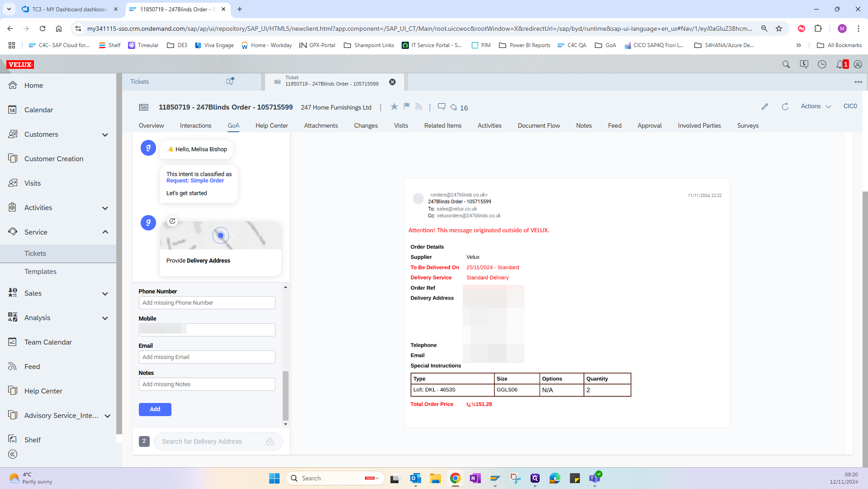
Task: Open the Actions dropdown
Action: [816, 106]
